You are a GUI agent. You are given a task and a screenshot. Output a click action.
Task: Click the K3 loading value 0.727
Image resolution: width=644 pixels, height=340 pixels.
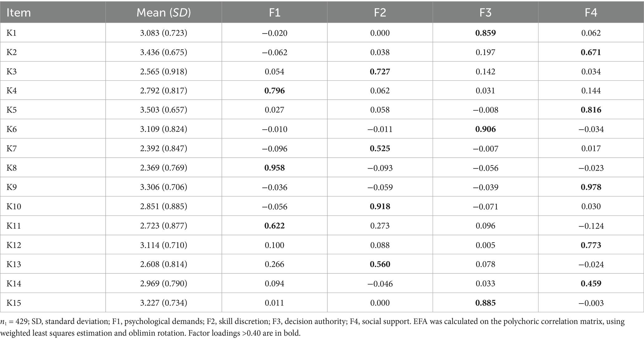pos(380,71)
